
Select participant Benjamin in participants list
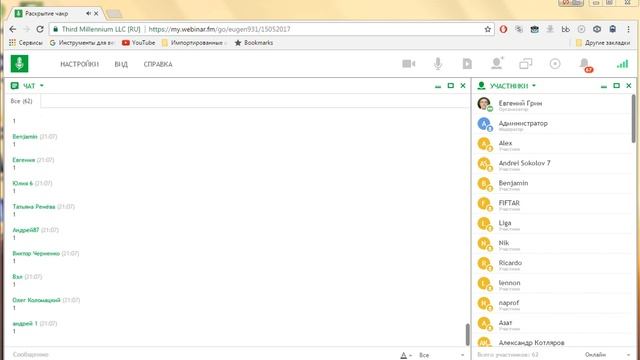click(551, 184)
